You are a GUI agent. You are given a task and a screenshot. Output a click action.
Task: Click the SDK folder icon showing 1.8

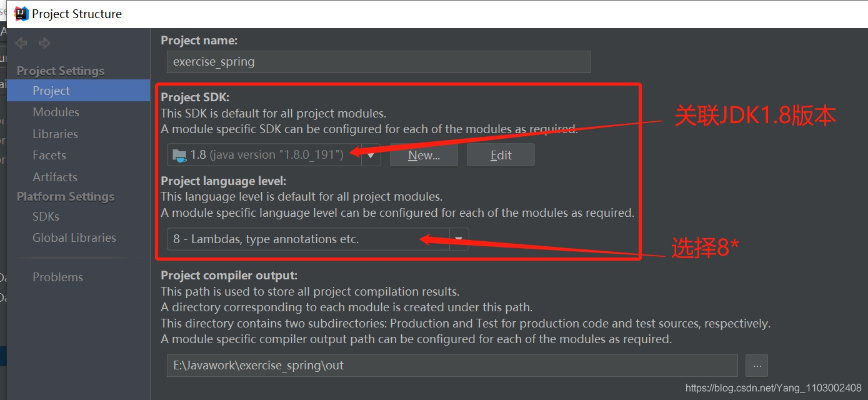[x=181, y=154]
